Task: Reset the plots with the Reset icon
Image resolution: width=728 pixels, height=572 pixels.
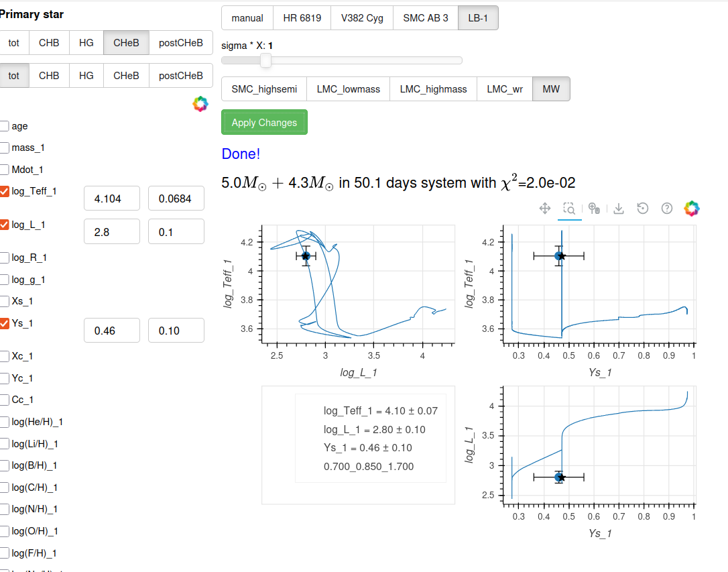Action: pos(643,209)
